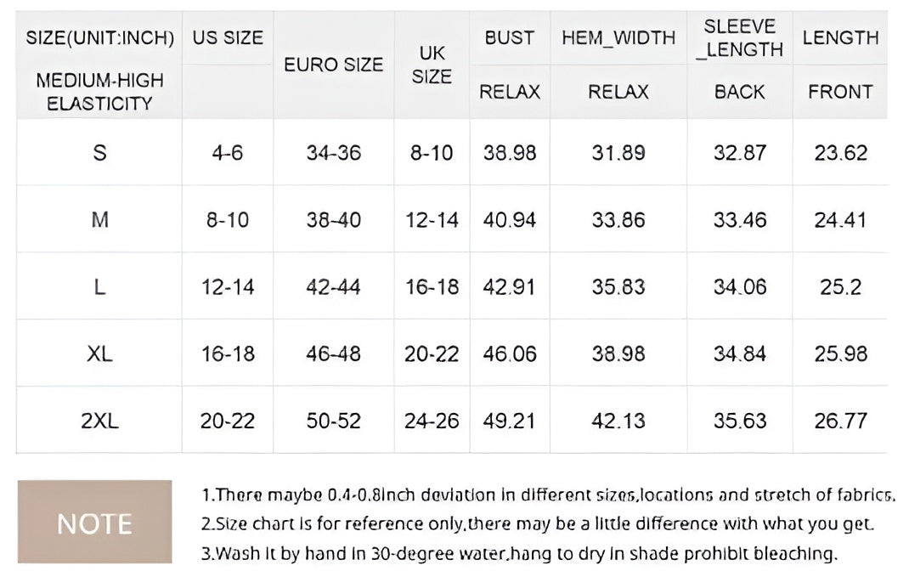Viewport: 909px width, 588px height.
Task: Click front length value 25.2
Action: [840, 287]
